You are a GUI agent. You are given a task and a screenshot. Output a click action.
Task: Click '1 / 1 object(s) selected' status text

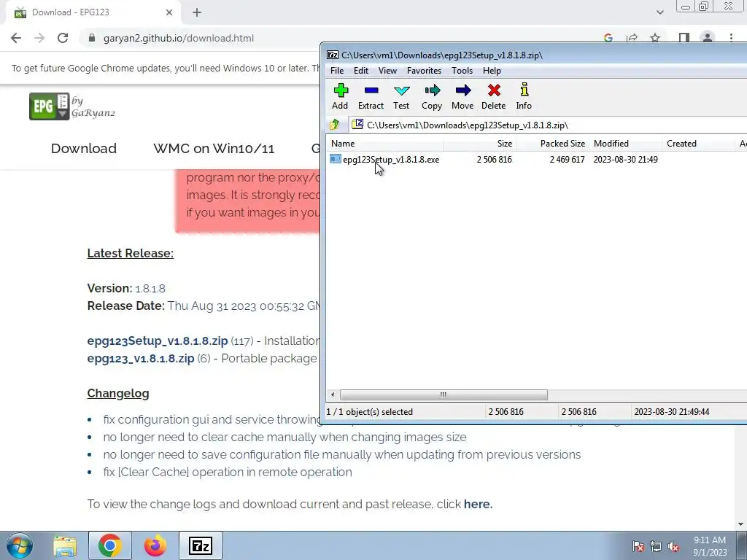[x=369, y=412]
